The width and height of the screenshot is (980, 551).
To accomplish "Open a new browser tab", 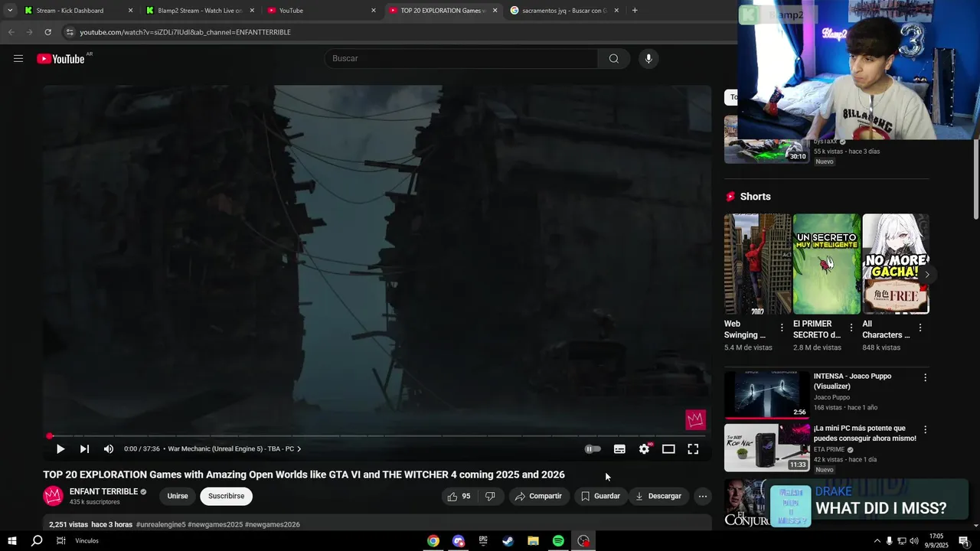I will pyautogui.click(x=635, y=11).
